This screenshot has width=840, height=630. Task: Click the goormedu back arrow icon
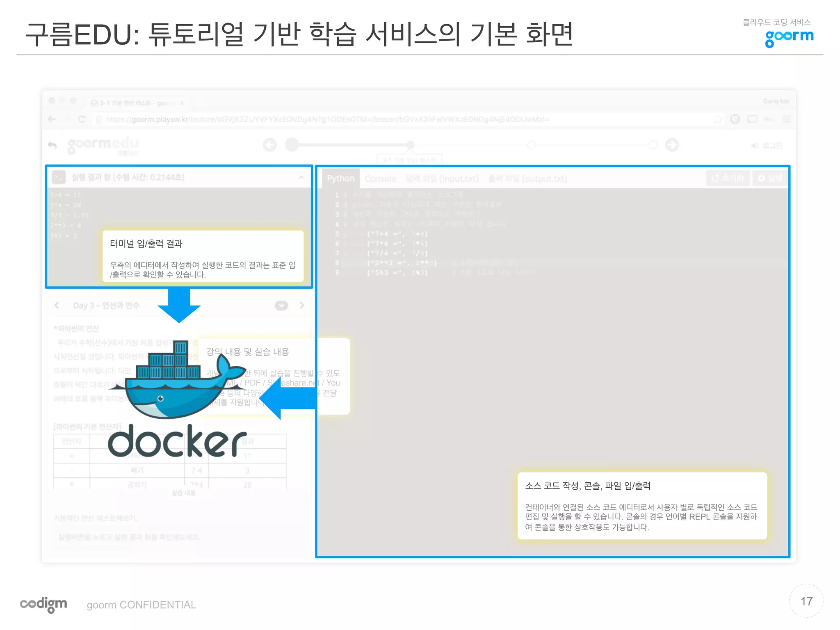(52, 145)
